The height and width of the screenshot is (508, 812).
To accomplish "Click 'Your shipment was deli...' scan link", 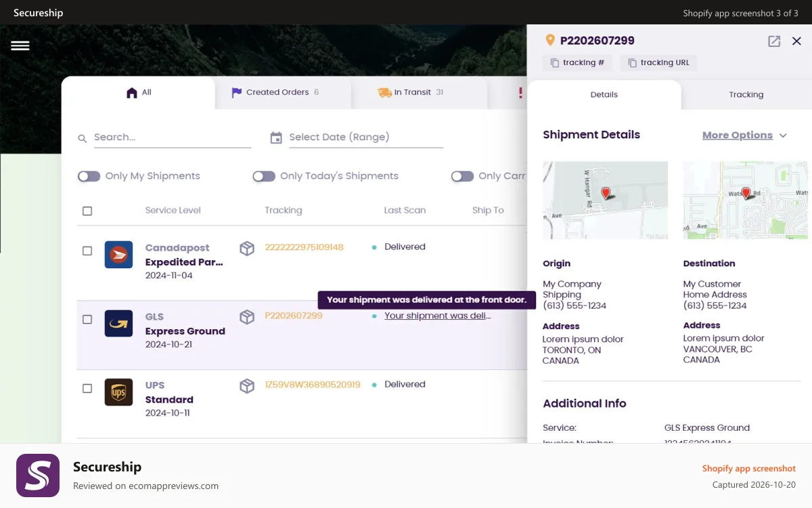I will (x=438, y=316).
